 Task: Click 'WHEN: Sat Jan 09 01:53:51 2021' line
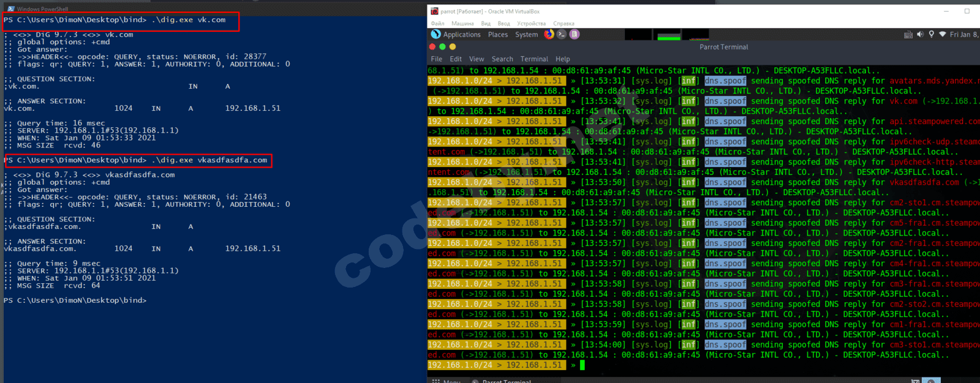[86, 278]
